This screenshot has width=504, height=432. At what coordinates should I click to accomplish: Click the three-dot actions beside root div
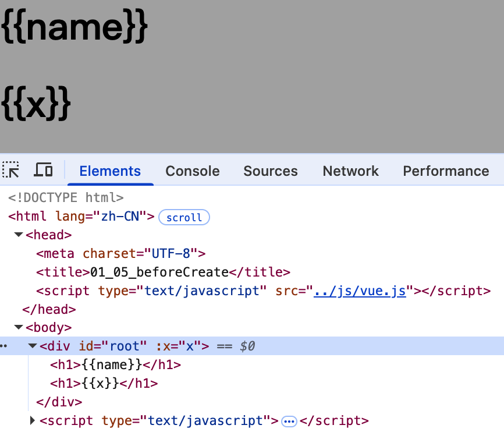pyautogui.click(x=3, y=346)
